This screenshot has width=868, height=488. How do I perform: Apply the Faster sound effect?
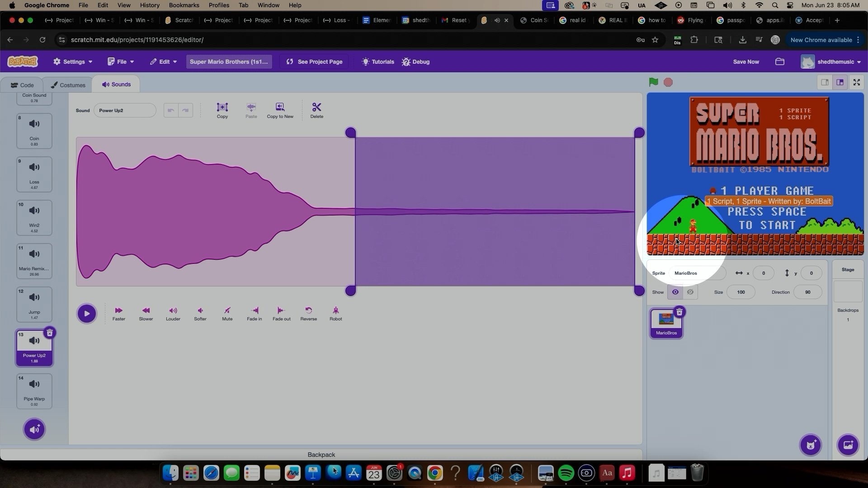(119, 314)
